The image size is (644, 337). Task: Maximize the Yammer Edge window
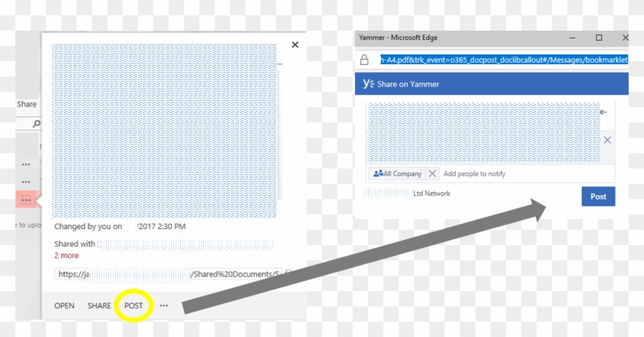(599, 38)
